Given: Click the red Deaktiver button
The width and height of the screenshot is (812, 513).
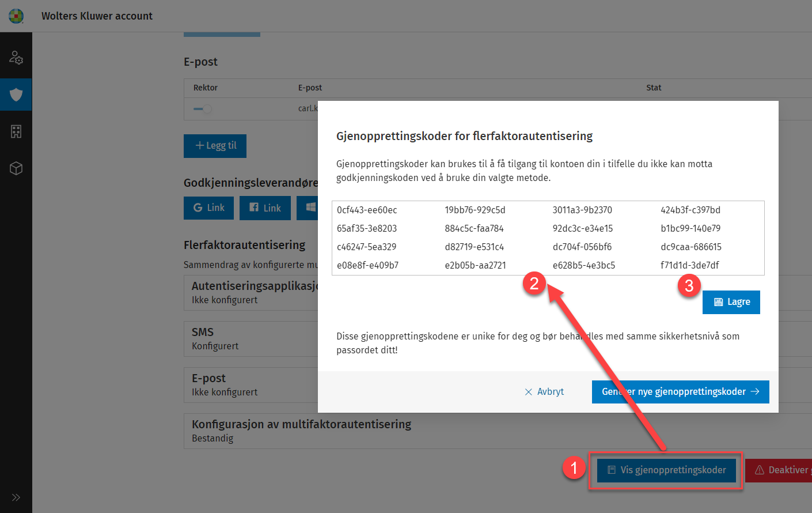Looking at the screenshot, I should point(779,470).
